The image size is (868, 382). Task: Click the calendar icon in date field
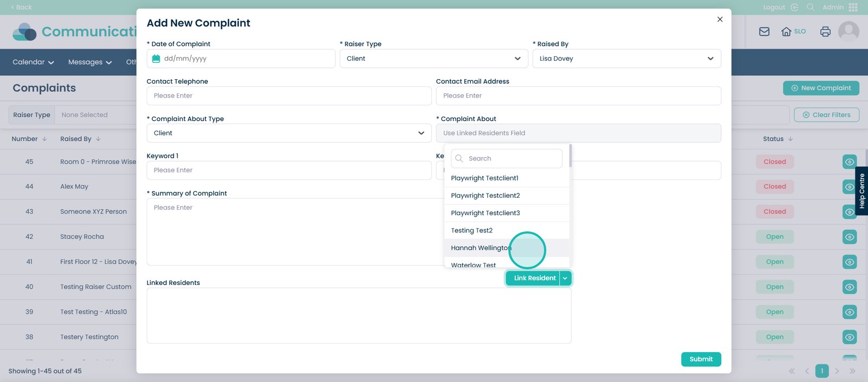pyautogui.click(x=156, y=59)
